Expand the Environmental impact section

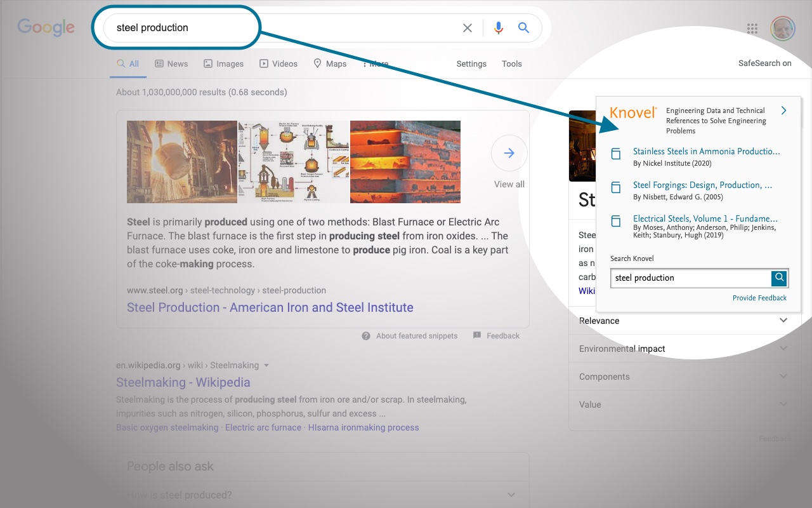click(x=783, y=349)
